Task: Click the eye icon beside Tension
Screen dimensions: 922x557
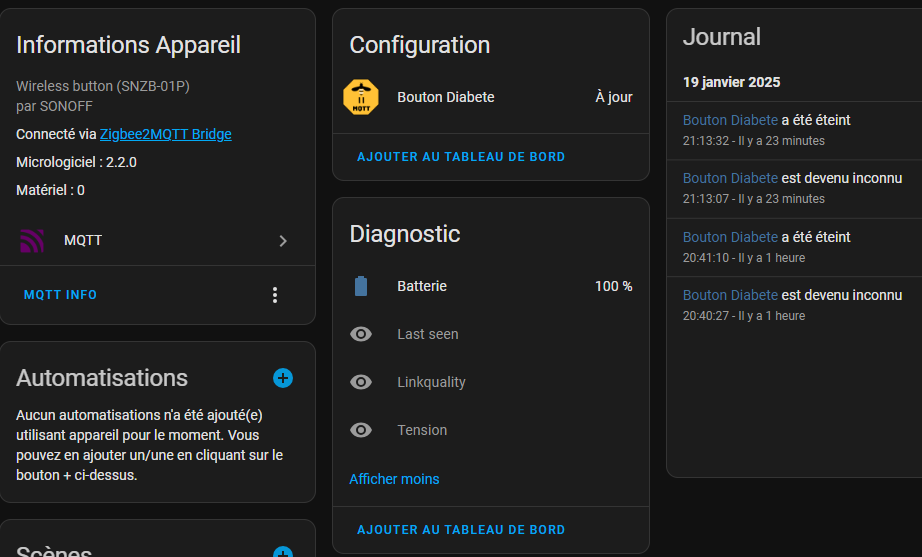Action: [x=360, y=431]
